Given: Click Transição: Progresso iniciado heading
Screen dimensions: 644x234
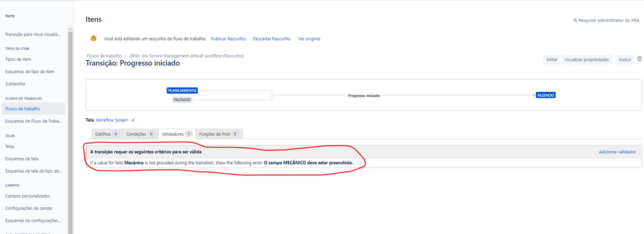Looking at the screenshot, I should 133,63.
